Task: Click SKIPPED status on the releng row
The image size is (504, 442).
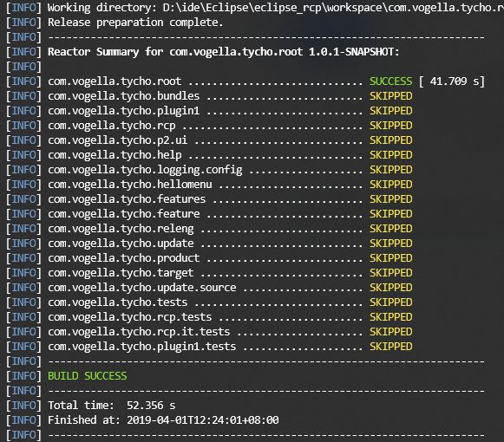Action: click(390, 229)
